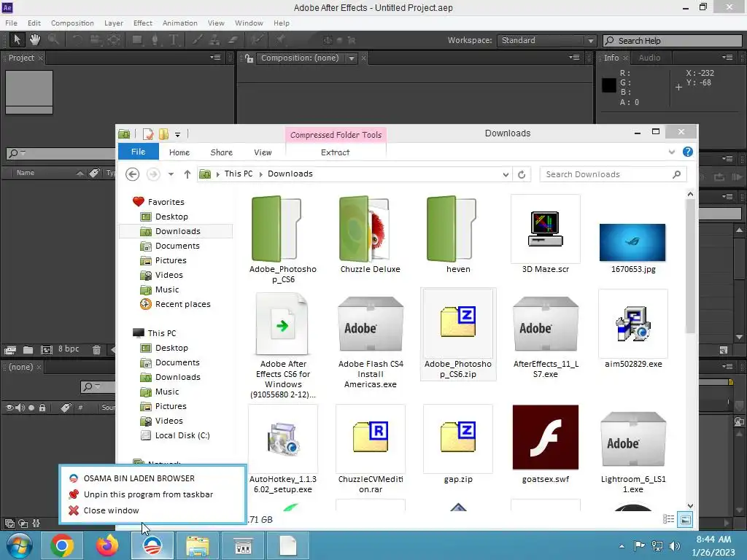This screenshot has width=747, height=560.
Task: Click eye video column header in timeline
Action: [x=9, y=408]
